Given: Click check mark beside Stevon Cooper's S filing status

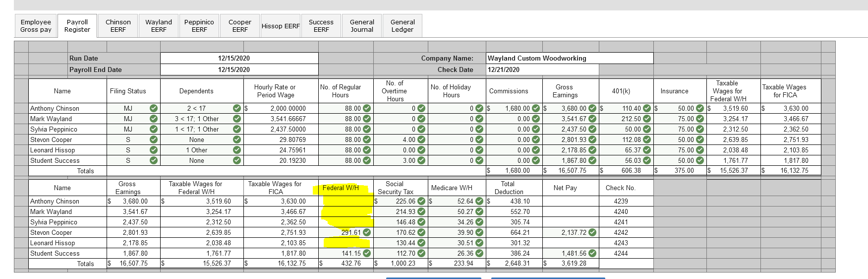Looking at the screenshot, I should tap(154, 139).
